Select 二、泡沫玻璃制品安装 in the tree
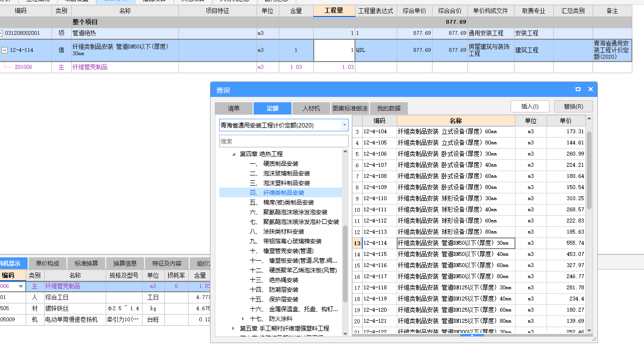 [x=280, y=174]
